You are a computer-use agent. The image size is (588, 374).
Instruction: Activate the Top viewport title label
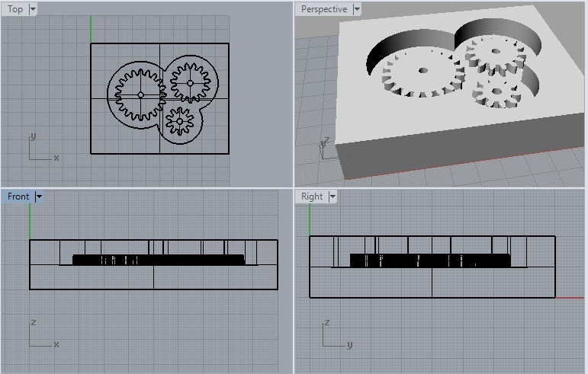tap(15, 9)
